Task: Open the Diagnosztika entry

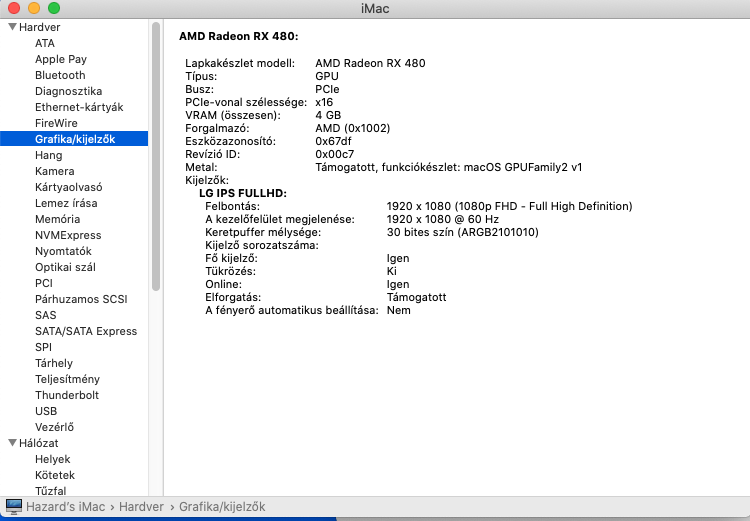Action: point(68,91)
